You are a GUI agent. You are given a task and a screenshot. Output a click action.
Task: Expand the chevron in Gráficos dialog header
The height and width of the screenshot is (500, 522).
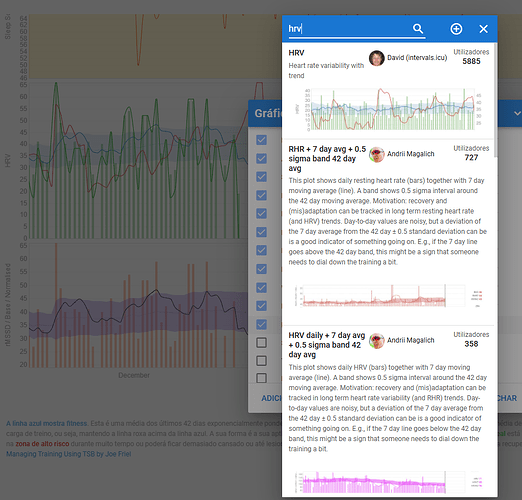(517, 113)
